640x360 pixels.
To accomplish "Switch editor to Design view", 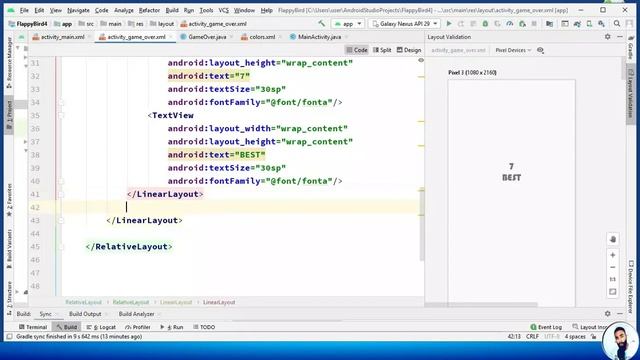I will coord(409,50).
